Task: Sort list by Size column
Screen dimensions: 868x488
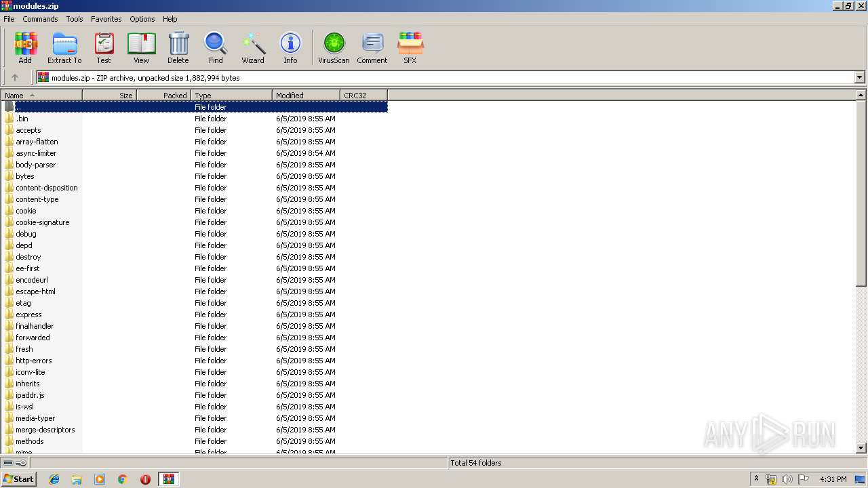Action: point(110,96)
